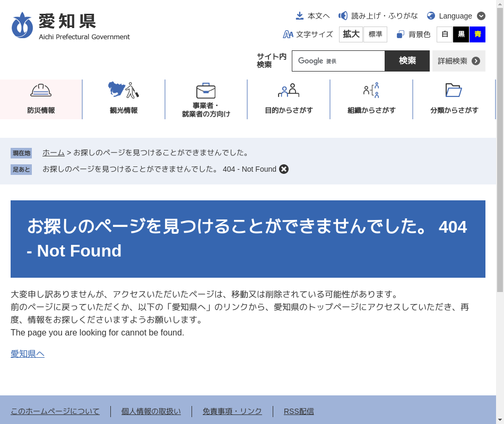
Task: Click the 検索 search button
Action: pyautogui.click(x=407, y=61)
